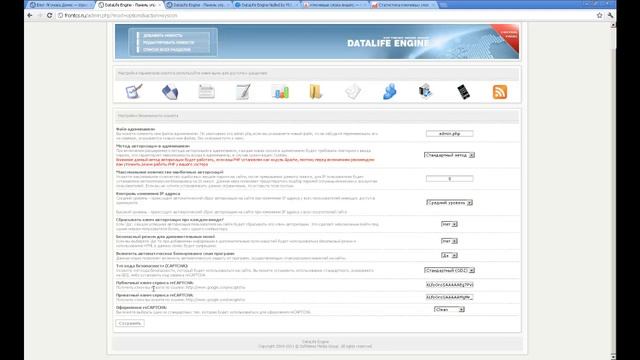Viewport: 640px width, 360px height.
Task: Open the blue puzzle pieces section icon
Action: (x=170, y=92)
